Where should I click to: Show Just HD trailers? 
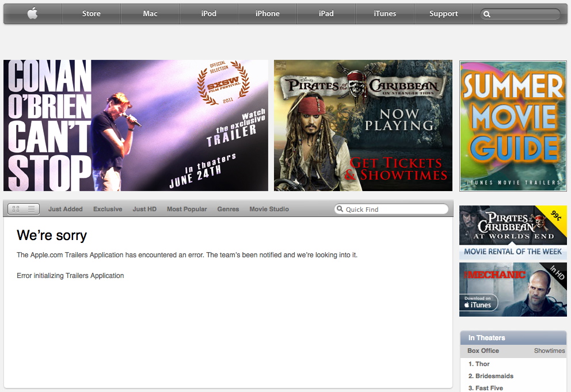pyautogui.click(x=144, y=209)
